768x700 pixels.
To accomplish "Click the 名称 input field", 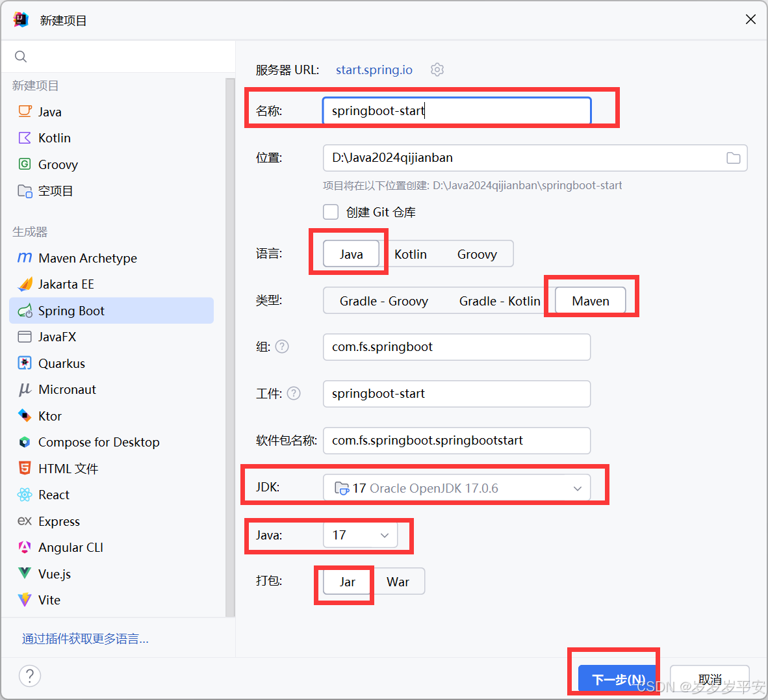I will click(x=457, y=110).
